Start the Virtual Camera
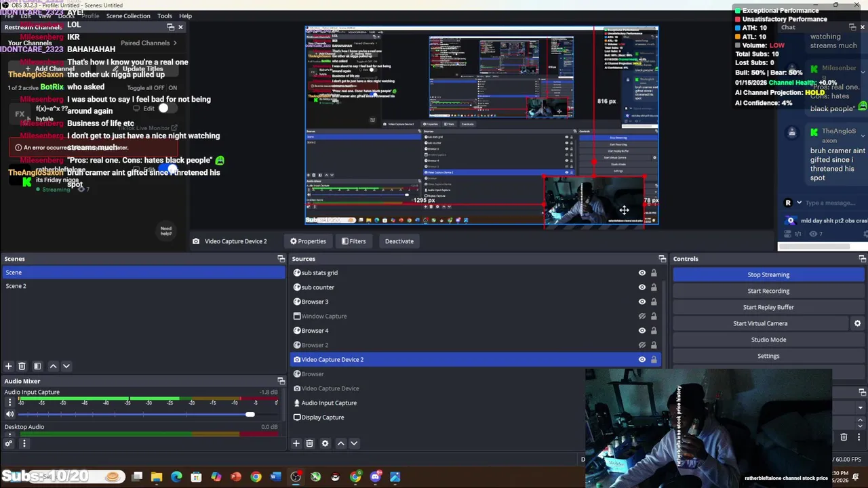The image size is (868, 488). coord(760,323)
